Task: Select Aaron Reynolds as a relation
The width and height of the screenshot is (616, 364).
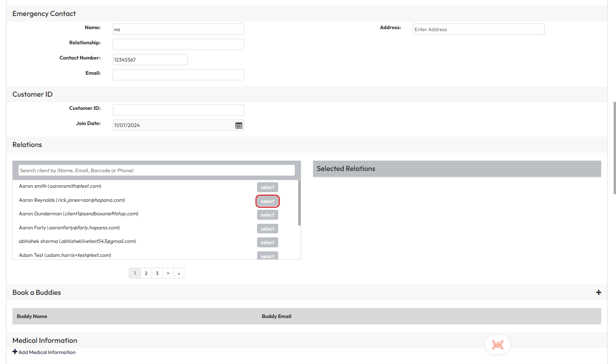Action: [x=267, y=201]
